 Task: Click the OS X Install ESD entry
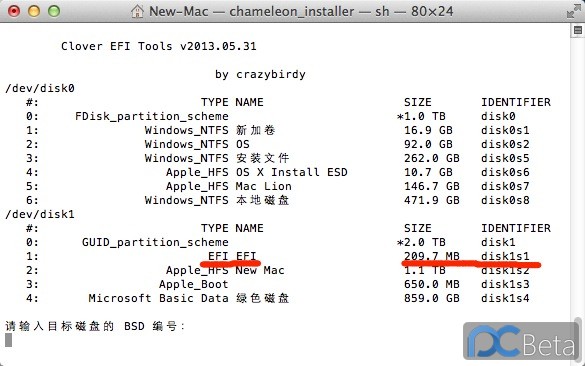(x=292, y=172)
